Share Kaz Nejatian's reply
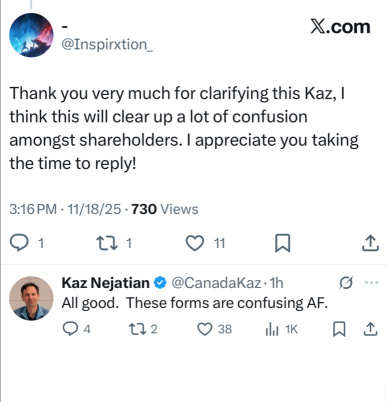The width and height of the screenshot is (388, 402). 370,329
